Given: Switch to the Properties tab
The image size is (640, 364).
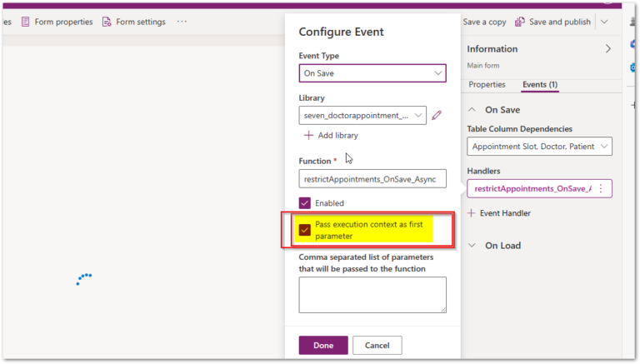Looking at the screenshot, I should 487,84.
